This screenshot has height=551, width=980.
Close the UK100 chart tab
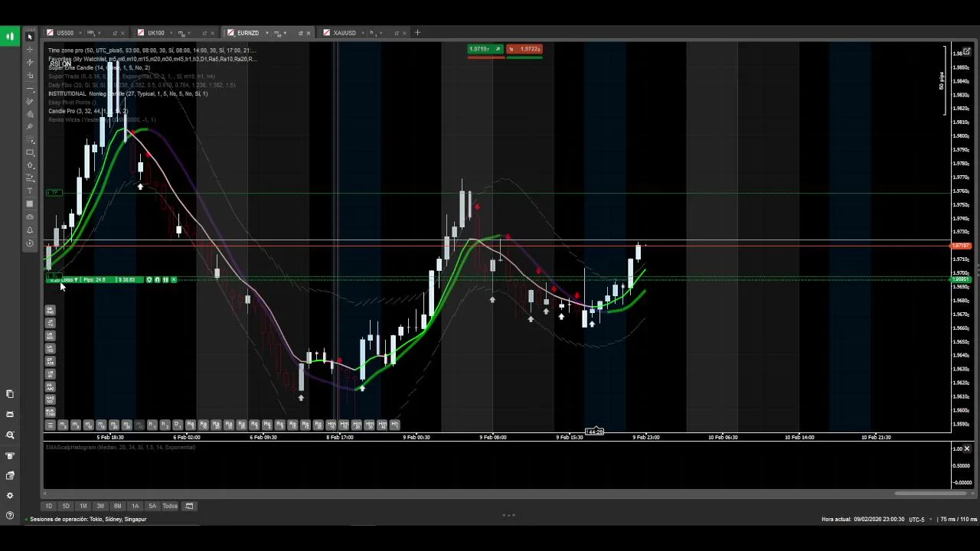point(212,33)
